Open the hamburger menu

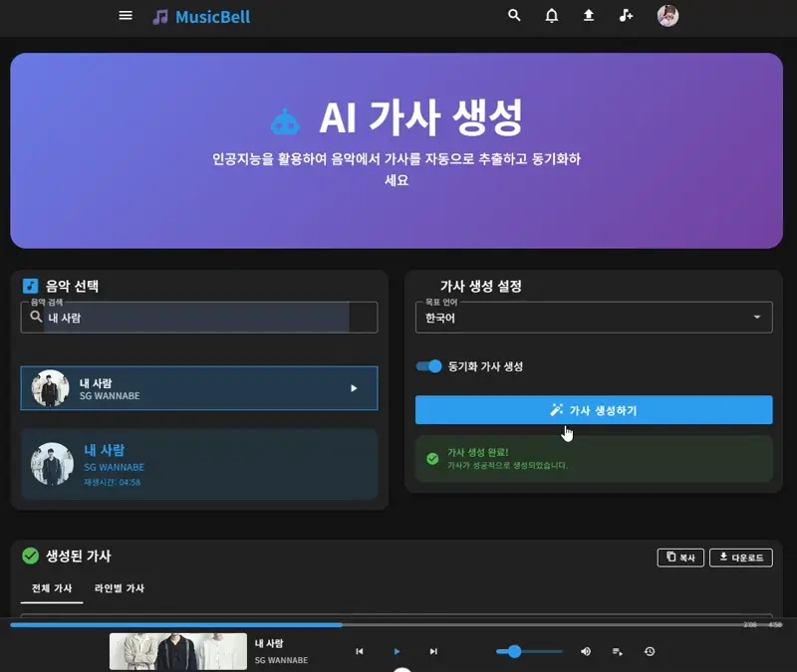tap(126, 16)
